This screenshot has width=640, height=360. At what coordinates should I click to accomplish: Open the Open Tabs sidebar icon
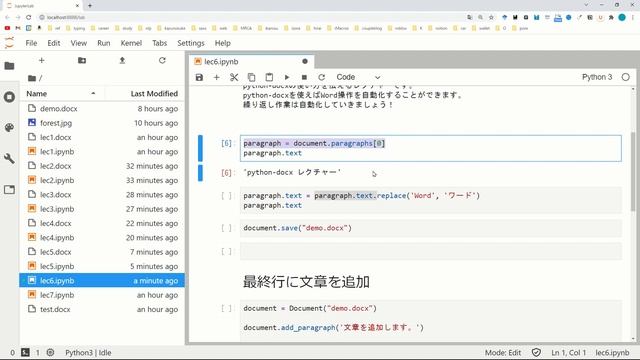tap(9, 189)
